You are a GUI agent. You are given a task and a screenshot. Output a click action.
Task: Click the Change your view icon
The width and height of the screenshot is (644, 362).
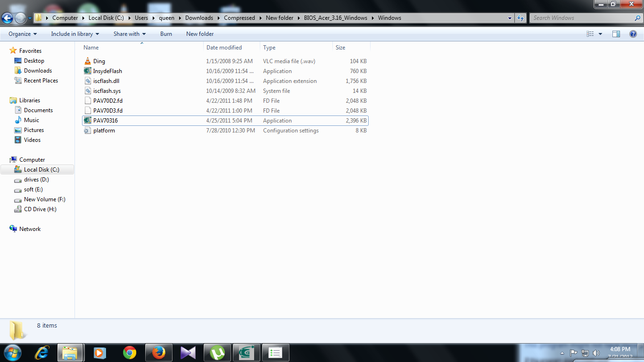(590, 34)
